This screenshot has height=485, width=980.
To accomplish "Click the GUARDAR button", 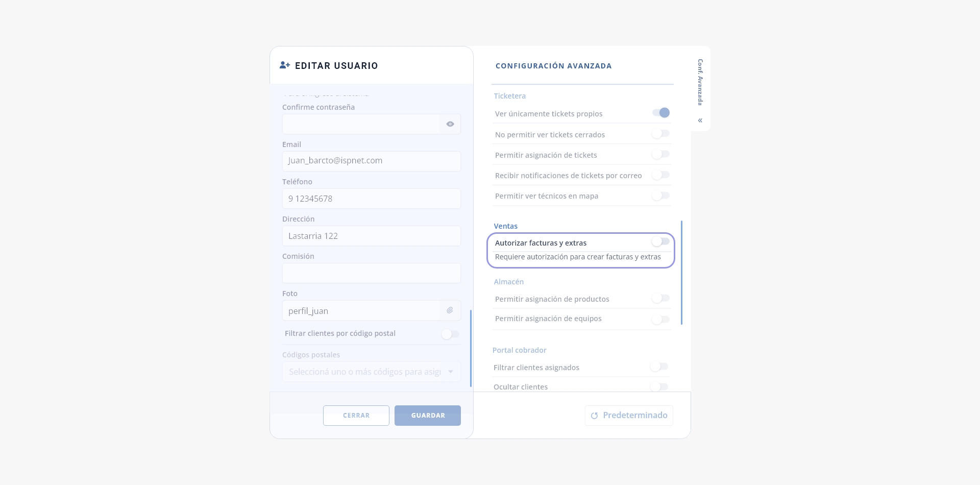I will 428,416.
